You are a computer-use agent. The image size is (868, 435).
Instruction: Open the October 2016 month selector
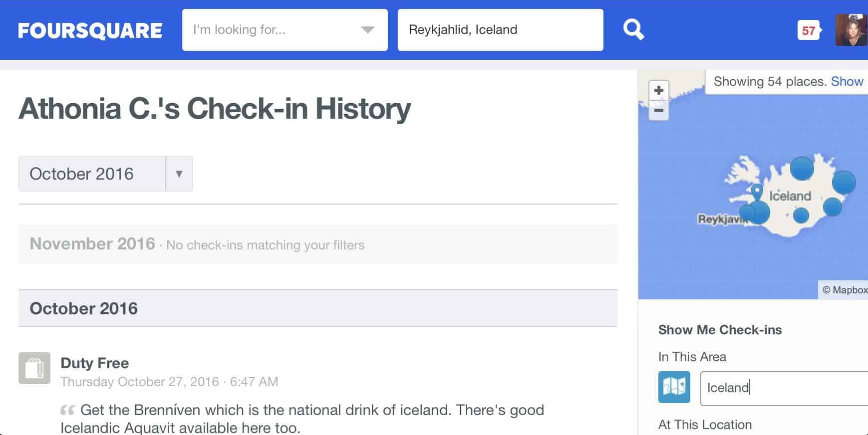[x=105, y=174]
